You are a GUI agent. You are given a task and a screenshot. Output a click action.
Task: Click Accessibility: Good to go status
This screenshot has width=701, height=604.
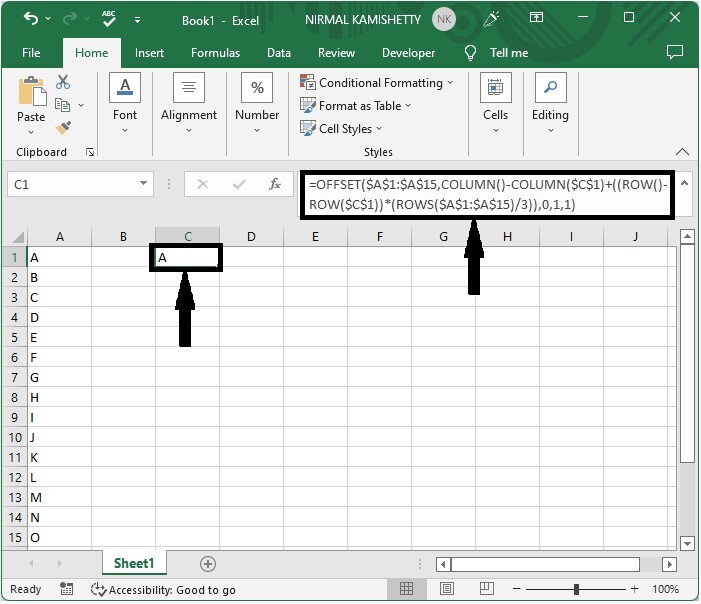pos(164,590)
